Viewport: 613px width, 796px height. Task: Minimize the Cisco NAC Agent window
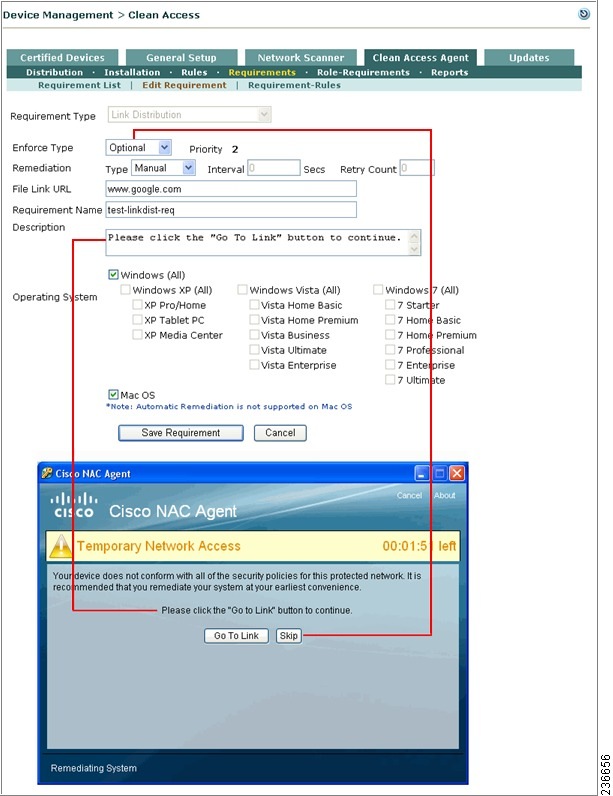tap(421, 473)
